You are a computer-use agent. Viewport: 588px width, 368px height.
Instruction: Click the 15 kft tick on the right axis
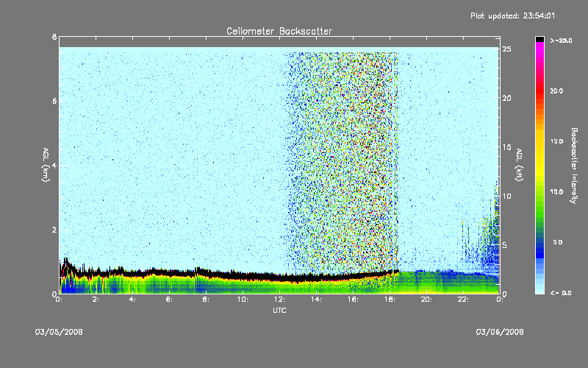[507, 146]
